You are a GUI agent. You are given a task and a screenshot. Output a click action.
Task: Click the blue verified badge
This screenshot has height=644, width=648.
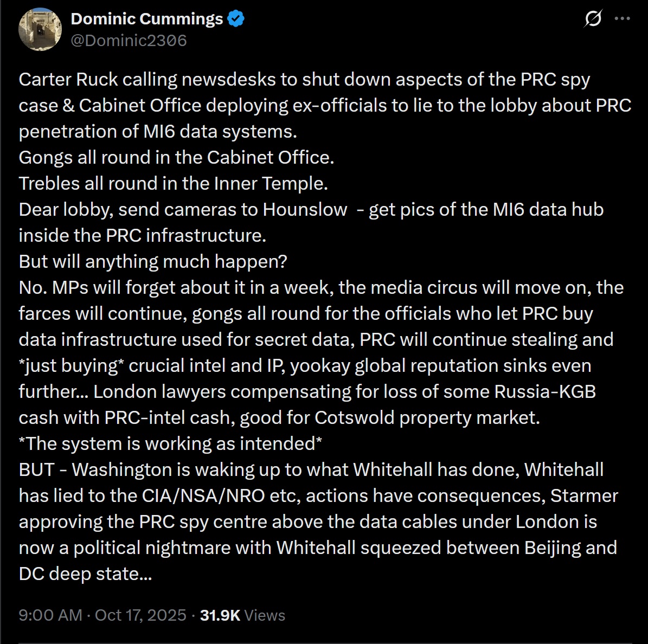pyautogui.click(x=235, y=19)
